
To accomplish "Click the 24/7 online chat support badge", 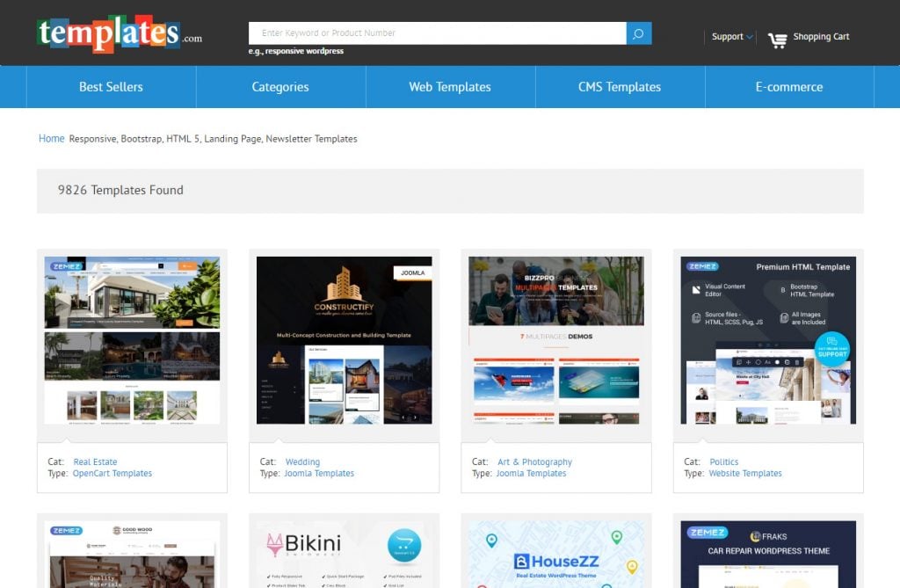I will tap(831, 349).
